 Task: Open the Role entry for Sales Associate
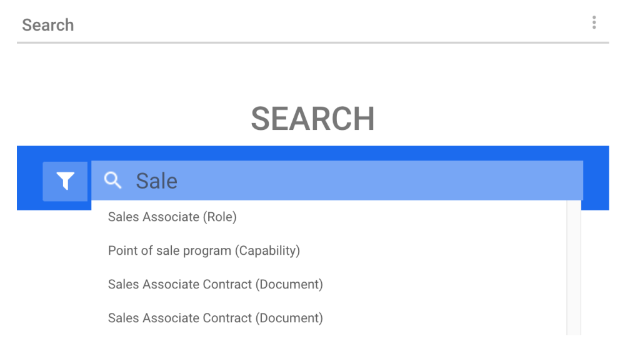(x=172, y=217)
